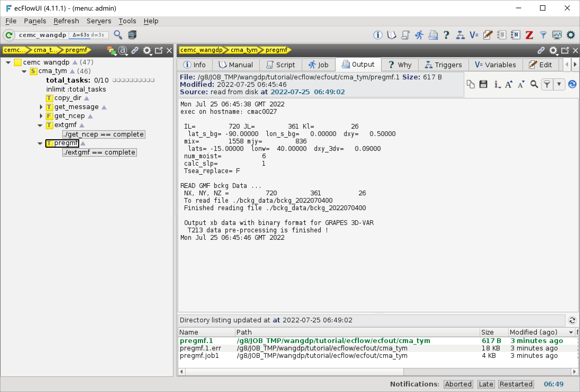The image size is (580, 392).
Task: Open the Why question-mark icon in main toolbar
Action: (x=447, y=35)
